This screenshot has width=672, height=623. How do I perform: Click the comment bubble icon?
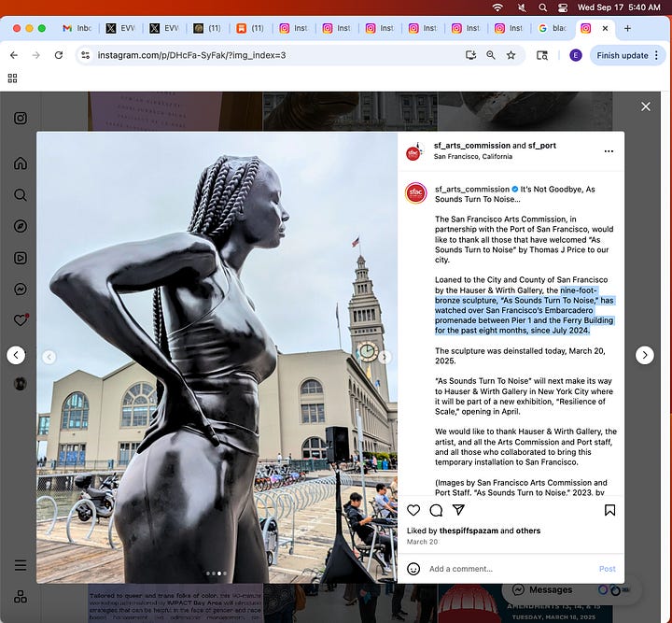click(x=436, y=510)
